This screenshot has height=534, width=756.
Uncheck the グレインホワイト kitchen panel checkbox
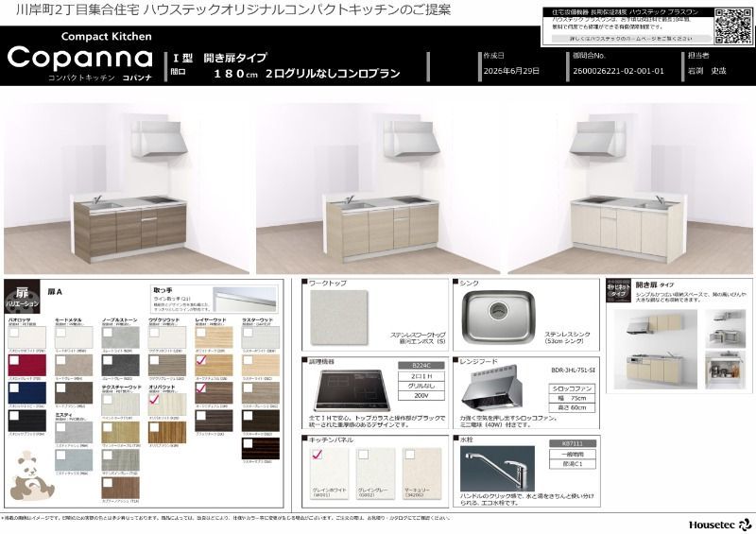click(318, 455)
